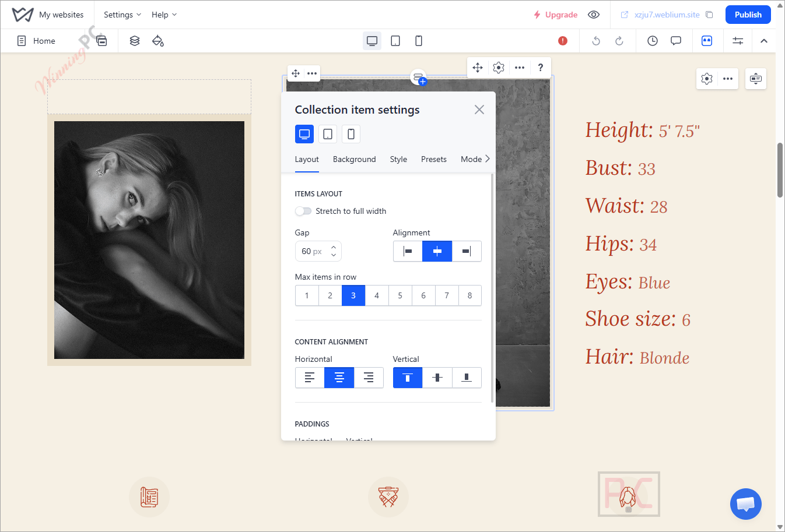Align content vertically to the bottom

point(467,378)
